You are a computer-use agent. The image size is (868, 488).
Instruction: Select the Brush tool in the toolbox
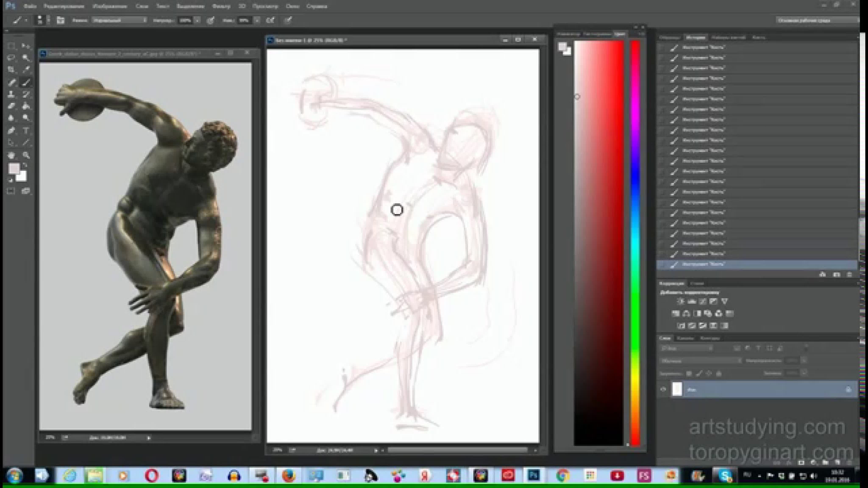click(x=26, y=82)
